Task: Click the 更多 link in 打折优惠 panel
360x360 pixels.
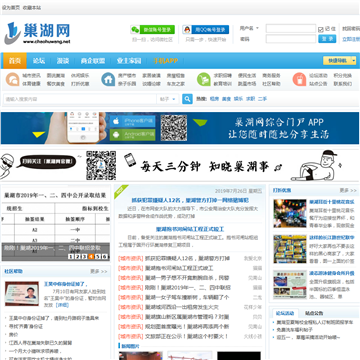Action: [x=348, y=190]
